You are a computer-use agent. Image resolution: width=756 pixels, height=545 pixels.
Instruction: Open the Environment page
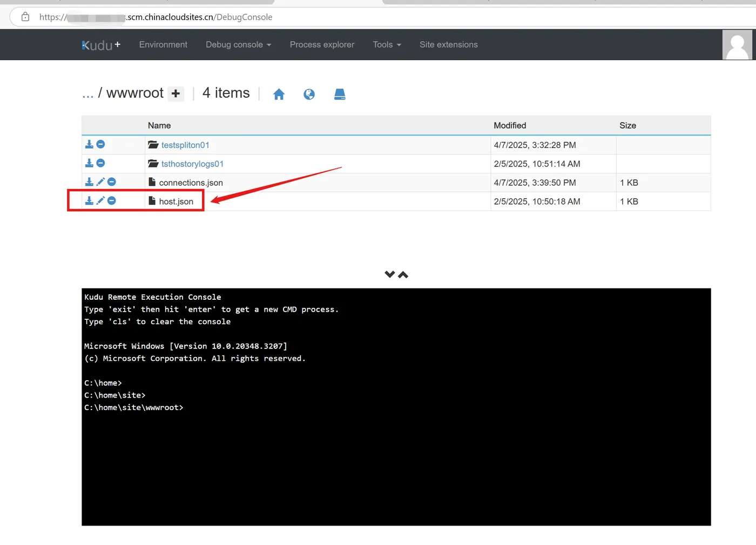click(x=163, y=45)
